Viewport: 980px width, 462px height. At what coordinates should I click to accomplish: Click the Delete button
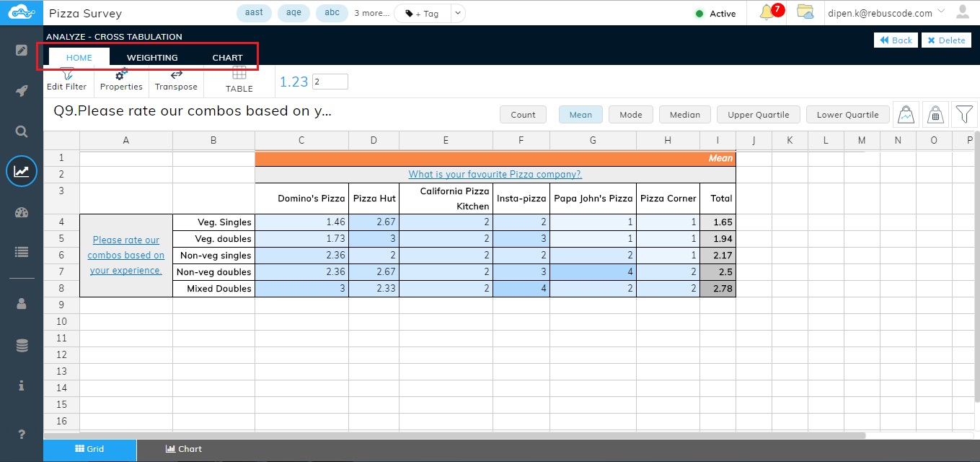[947, 40]
